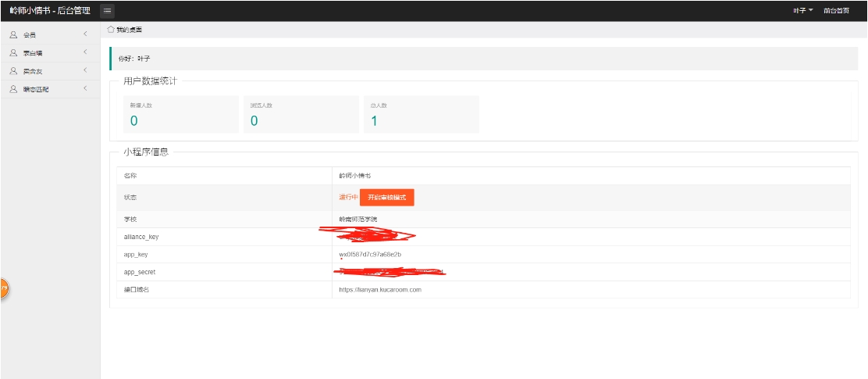Viewport: 868px width, 379px height.
Task: Click the 开启审核模式 orange button
Action: [x=386, y=198]
